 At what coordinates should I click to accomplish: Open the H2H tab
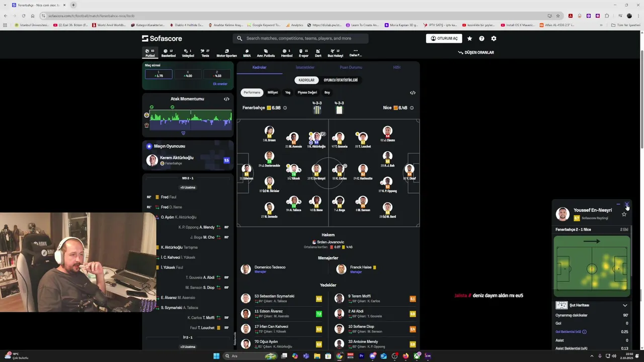(x=396, y=67)
